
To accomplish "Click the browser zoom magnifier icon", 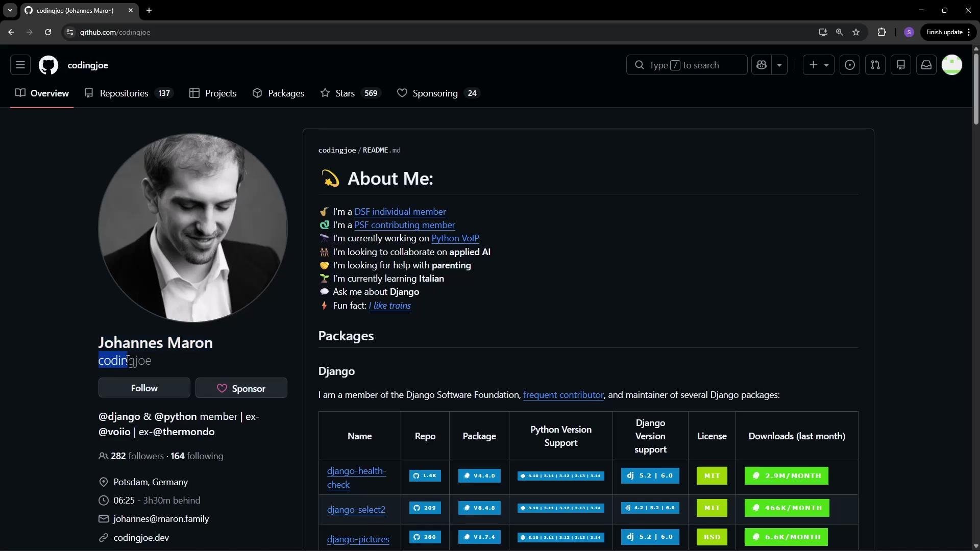I will (839, 32).
